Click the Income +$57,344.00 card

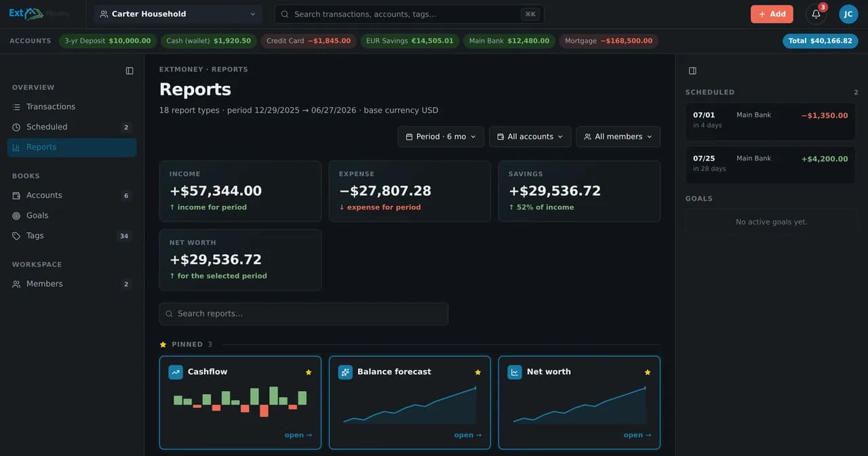point(240,191)
